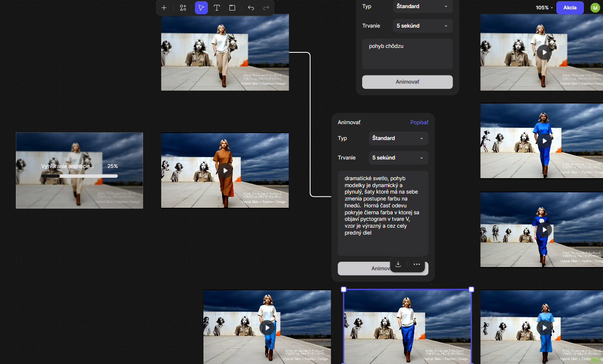This screenshot has width=603, height=364.
Task: Play the video of the brown dress model
Action: coord(225,170)
